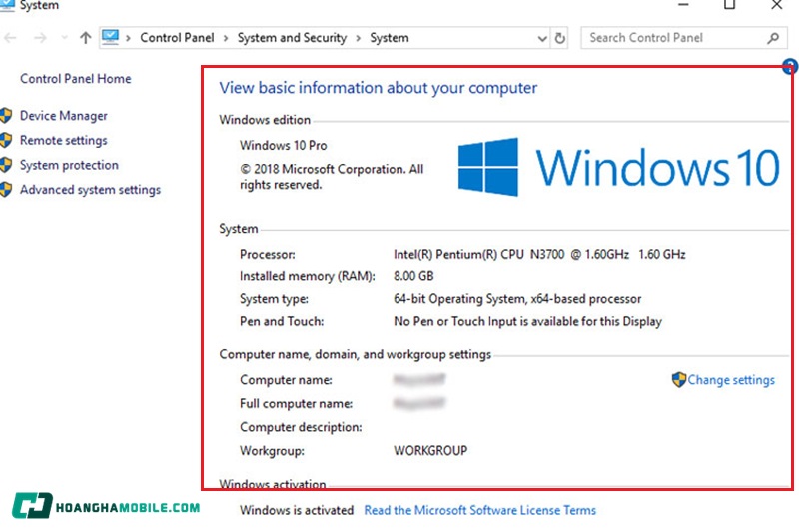Read the Microsoft Software License Terms

[x=479, y=510]
